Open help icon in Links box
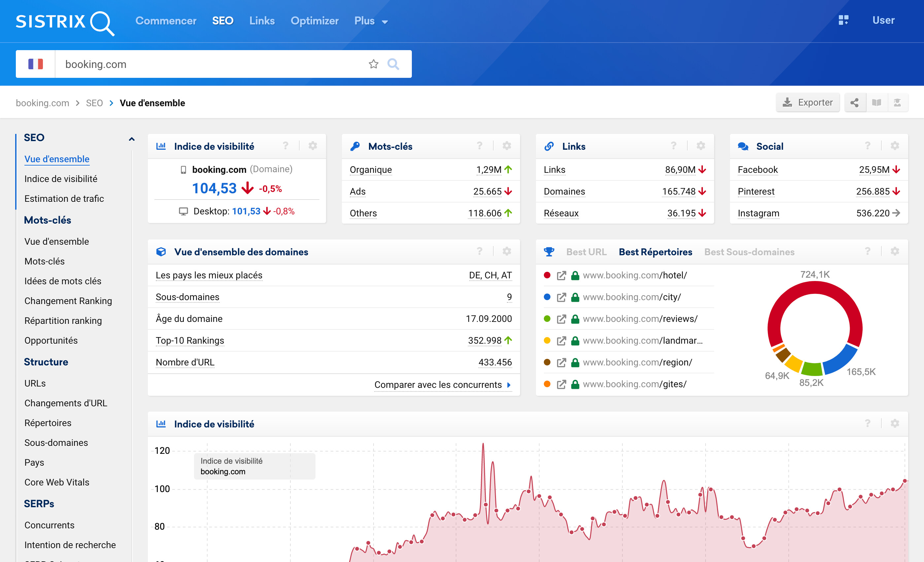The image size is (924, 562). click(x=674, y=146)
